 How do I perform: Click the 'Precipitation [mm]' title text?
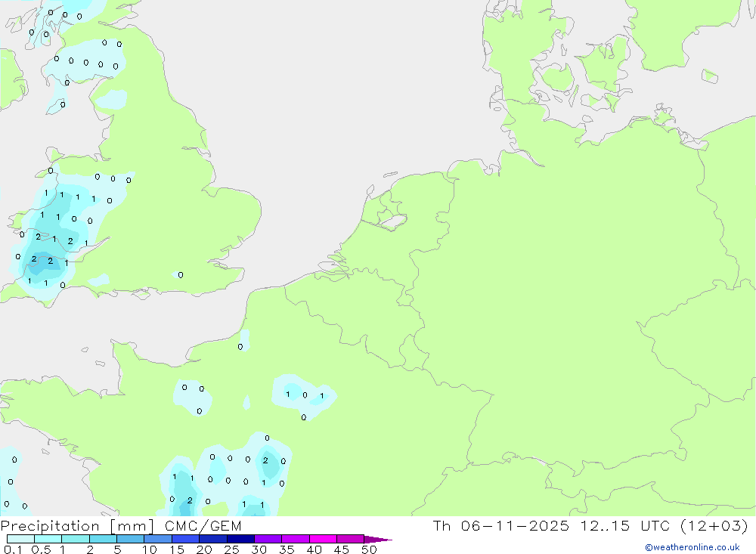(77, 526)
